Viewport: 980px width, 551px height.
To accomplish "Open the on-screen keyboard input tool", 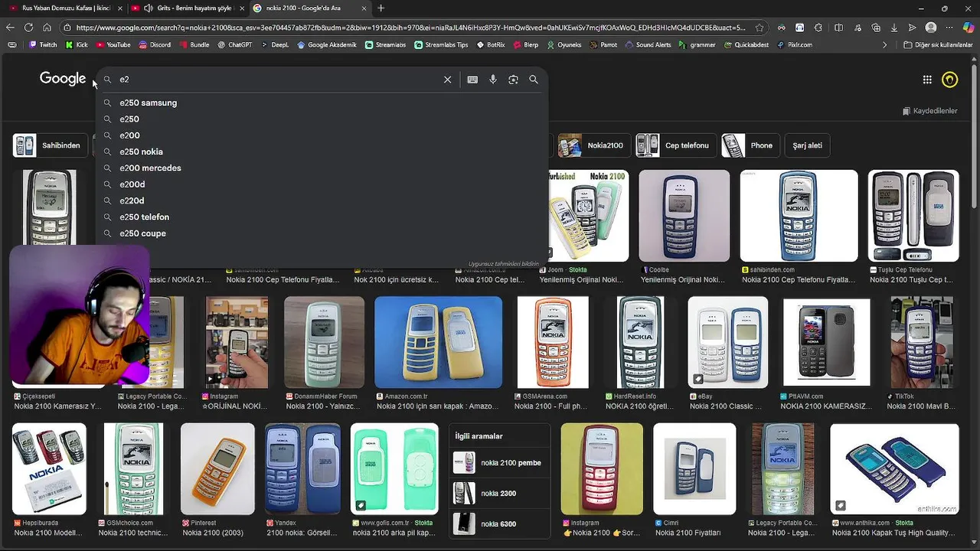I will [x=472, y=80].
